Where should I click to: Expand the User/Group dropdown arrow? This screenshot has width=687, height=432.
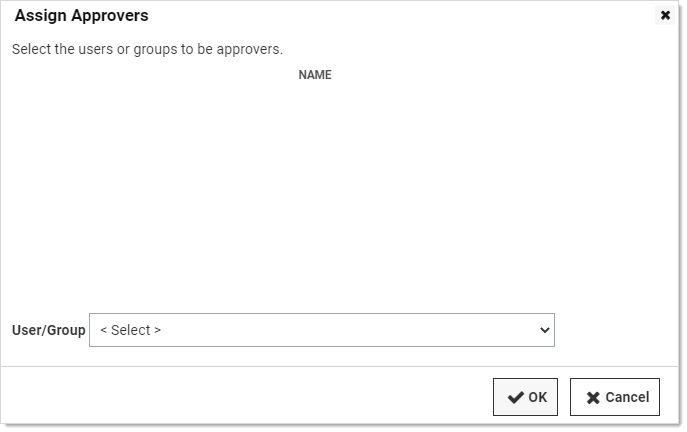pos(545,330)
